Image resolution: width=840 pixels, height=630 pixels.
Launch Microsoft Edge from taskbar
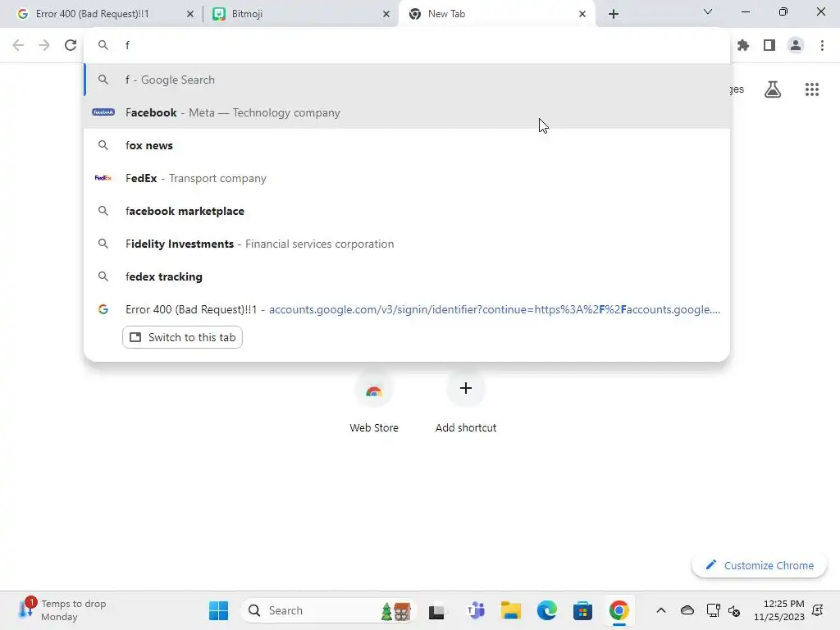coord(547,610)
